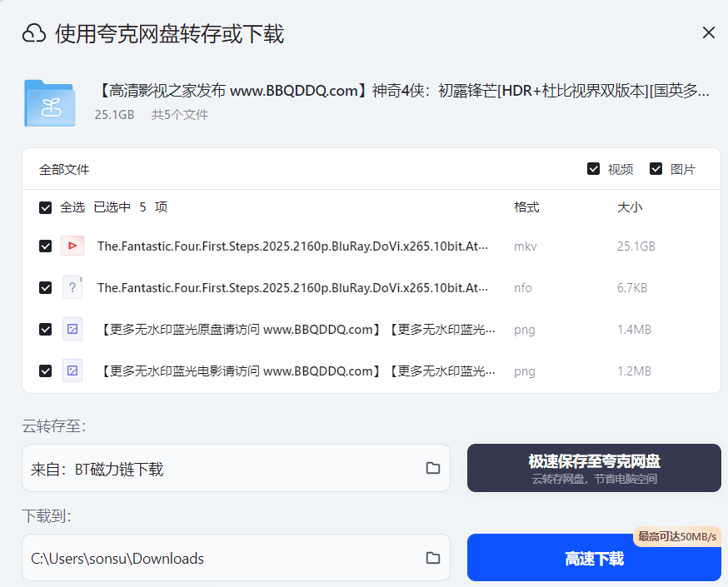Deselect the nfo file checkbox
Image resolution: width=728 pixels, height=587 pixels.
click(x=46, y=288)
